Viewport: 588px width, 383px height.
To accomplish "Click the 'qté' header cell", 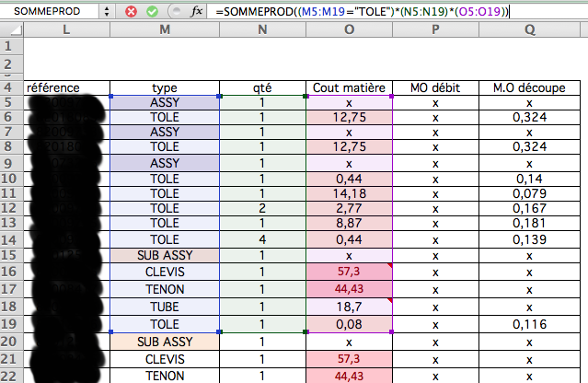I will click(262, 87).
